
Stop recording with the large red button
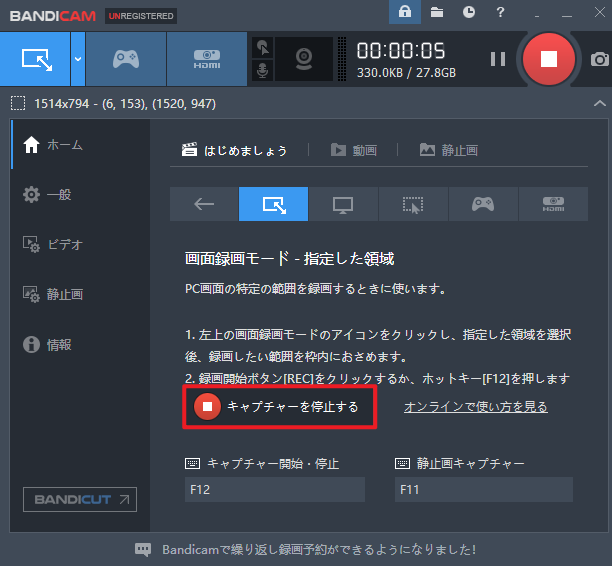(548, 59)
